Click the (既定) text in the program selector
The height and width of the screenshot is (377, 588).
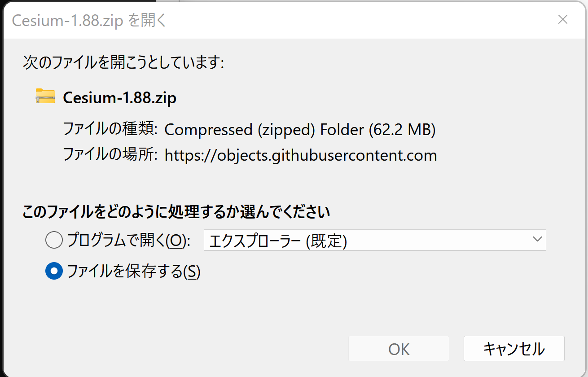click(x=326, y=241)
